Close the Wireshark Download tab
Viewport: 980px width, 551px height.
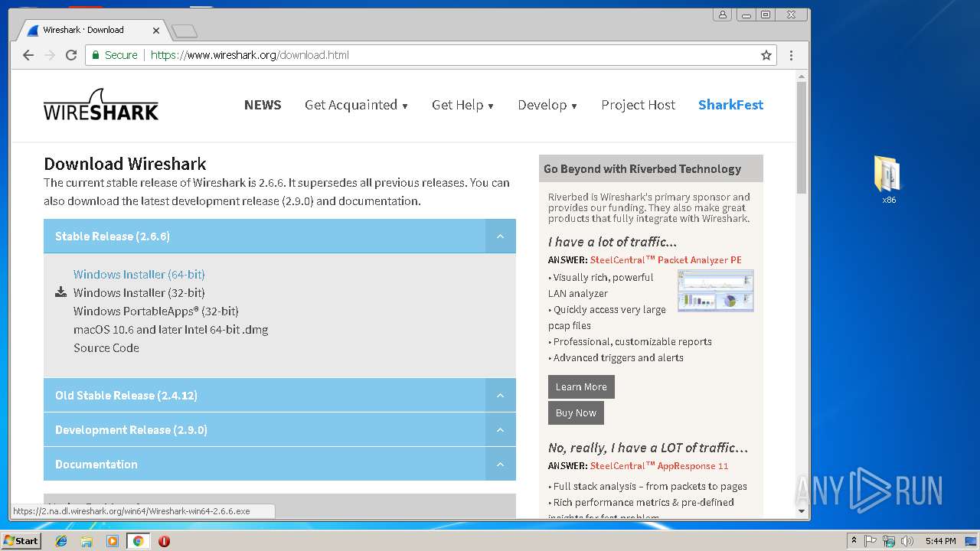[x=156, y=31]
